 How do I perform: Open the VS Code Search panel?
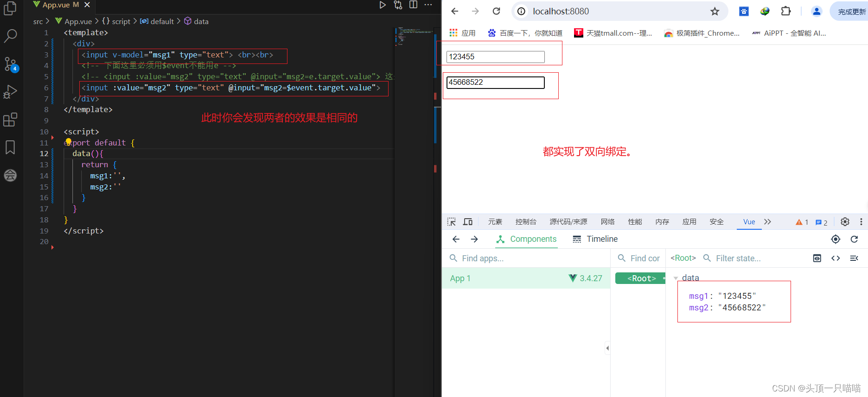[10, 36]
